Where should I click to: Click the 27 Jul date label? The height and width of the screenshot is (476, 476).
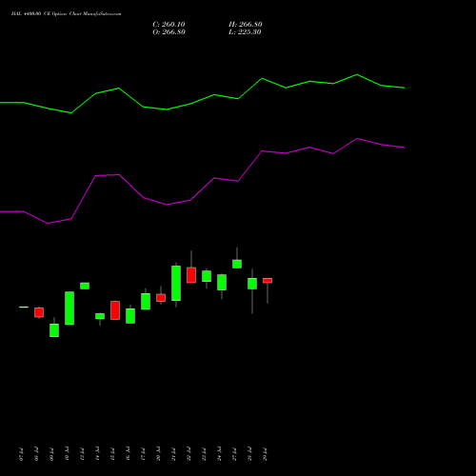[234, 454]
